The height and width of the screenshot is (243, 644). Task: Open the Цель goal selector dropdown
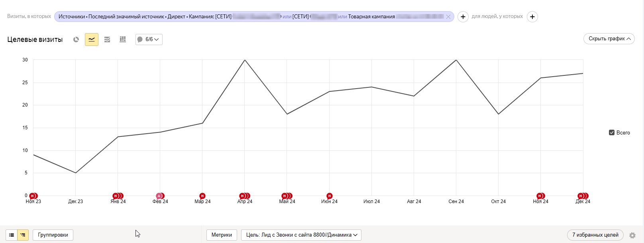pyautogui.click(x=301, y=235)
